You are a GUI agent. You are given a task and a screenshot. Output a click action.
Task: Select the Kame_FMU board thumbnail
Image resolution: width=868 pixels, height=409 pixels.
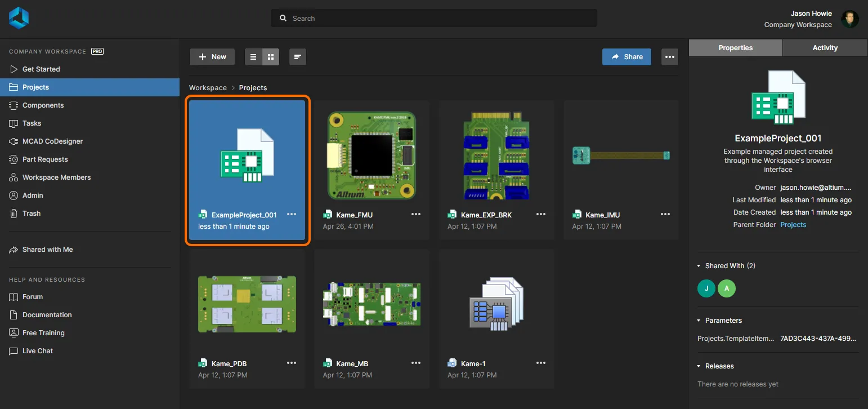point(372,154)
